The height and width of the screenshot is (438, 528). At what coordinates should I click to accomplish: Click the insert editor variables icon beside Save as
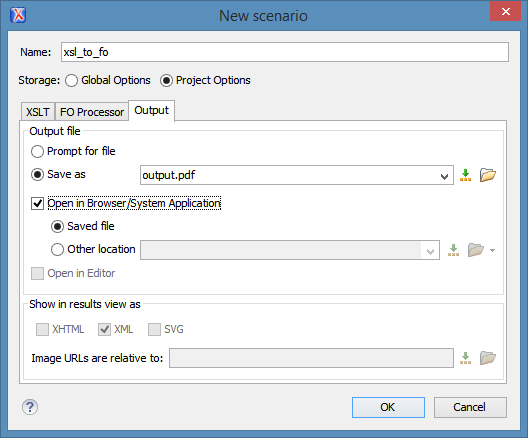tap(465, 175)
